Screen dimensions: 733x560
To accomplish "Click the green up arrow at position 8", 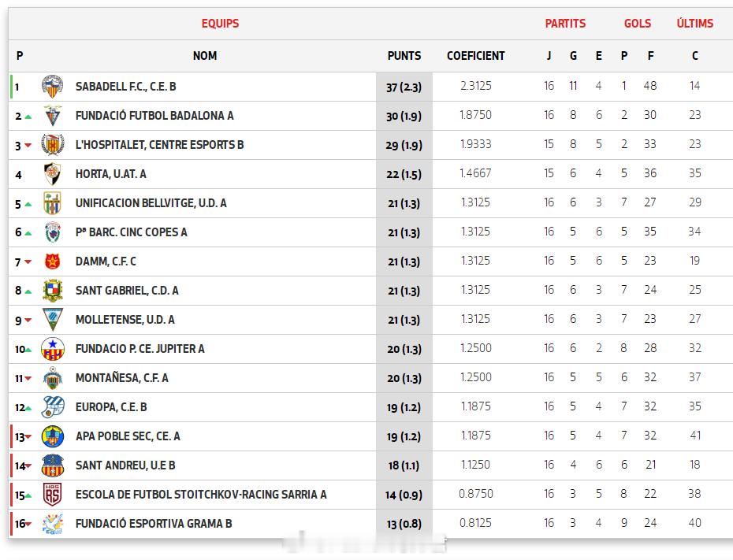I will 28,291.
